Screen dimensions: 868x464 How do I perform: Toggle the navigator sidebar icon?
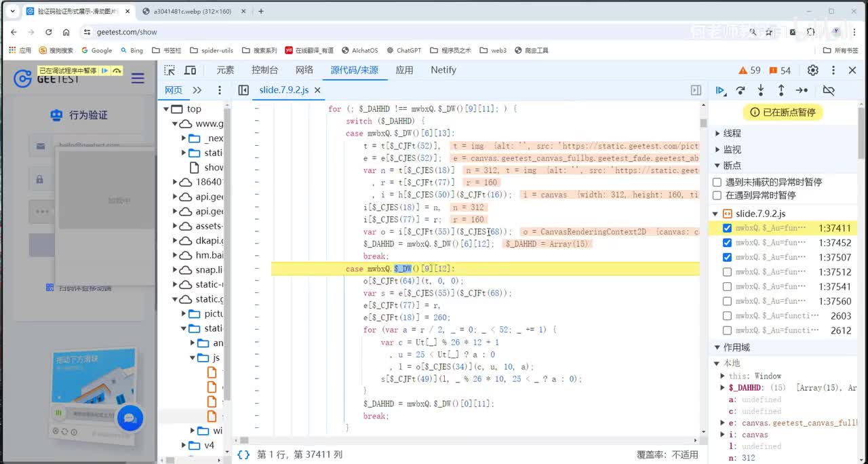pos(243,90)
